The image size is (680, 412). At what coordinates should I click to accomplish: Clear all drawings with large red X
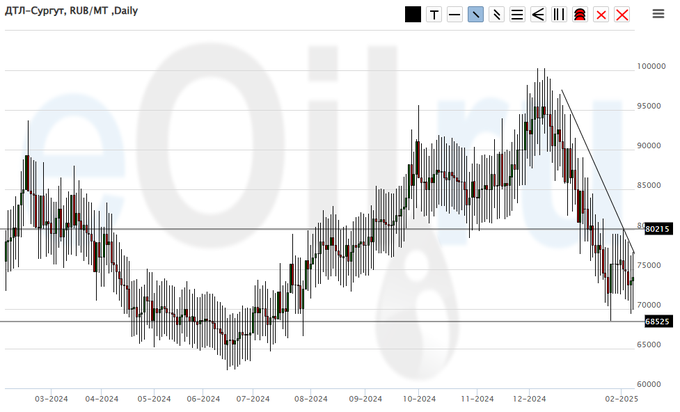pyautogui.click(x=622, y=14)
